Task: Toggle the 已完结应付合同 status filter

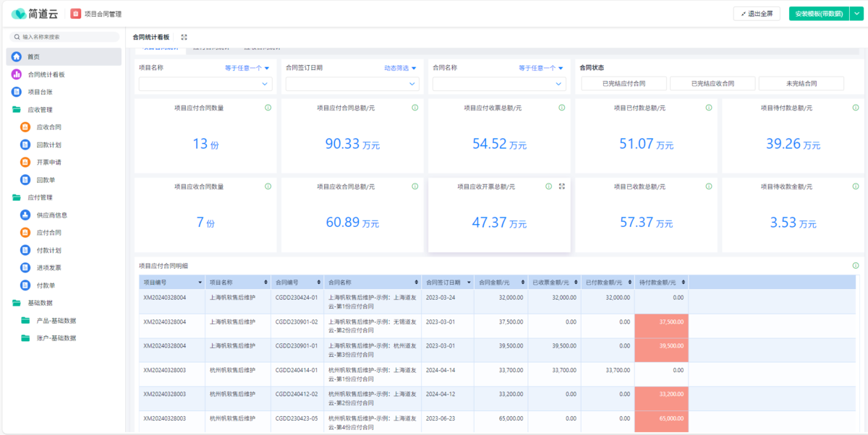Action: pos(624,84)
